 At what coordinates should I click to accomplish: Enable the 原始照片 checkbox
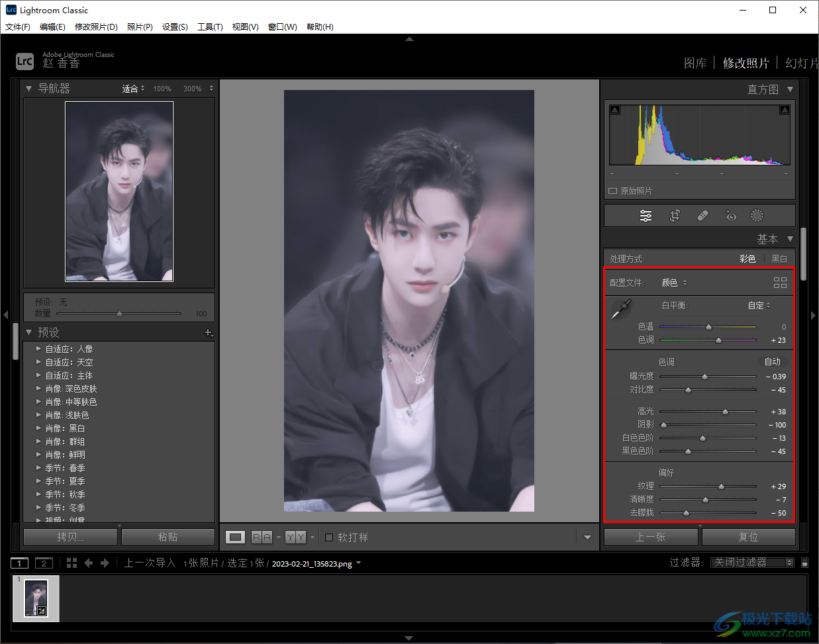tap(612, 191)
